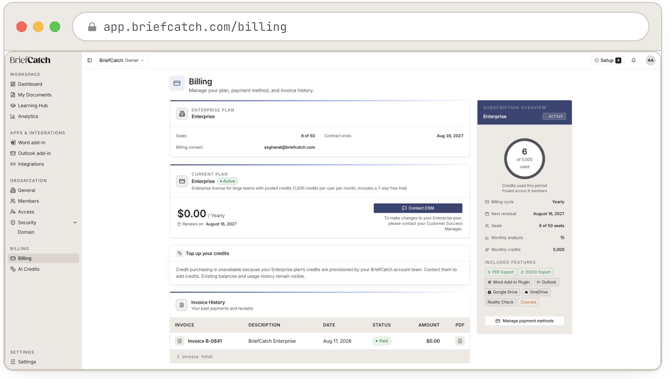The width and height of the screenshot is (670, 379).
Task: Click the Next renewal icon
Action: [x=487, y=214]
